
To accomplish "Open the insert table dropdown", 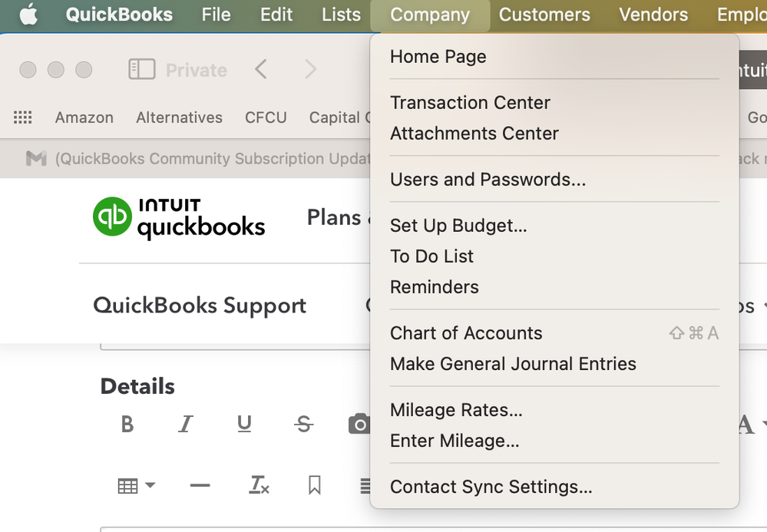I will click(x=137, y=486).
